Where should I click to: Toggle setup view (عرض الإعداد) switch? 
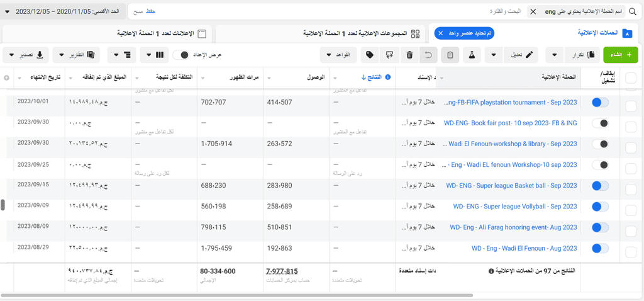point(180,55)
